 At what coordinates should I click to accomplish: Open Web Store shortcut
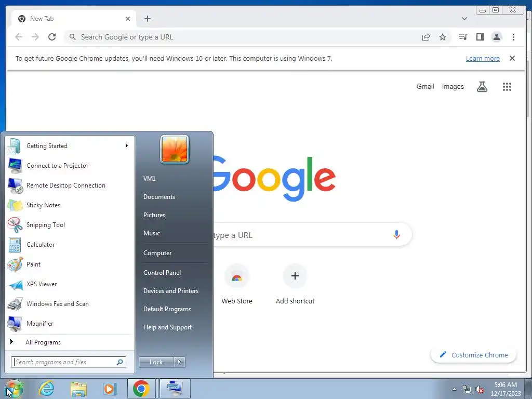(237, 284)
